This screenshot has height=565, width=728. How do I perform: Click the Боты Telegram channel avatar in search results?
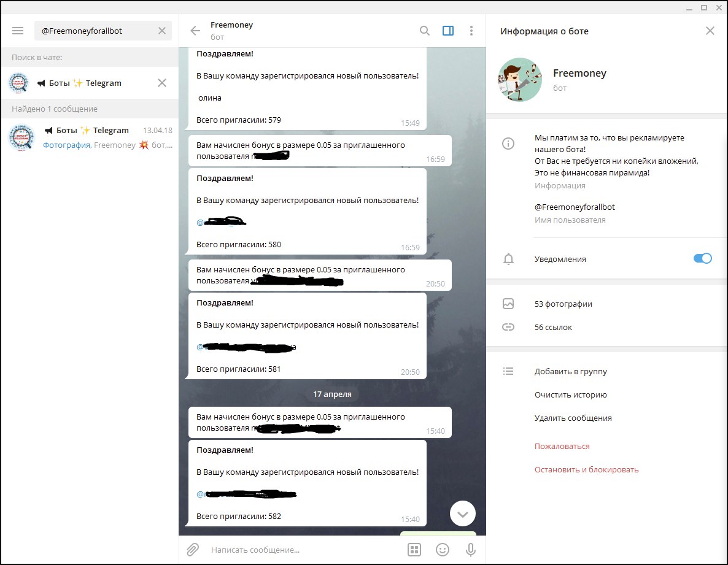pos(21,138)
